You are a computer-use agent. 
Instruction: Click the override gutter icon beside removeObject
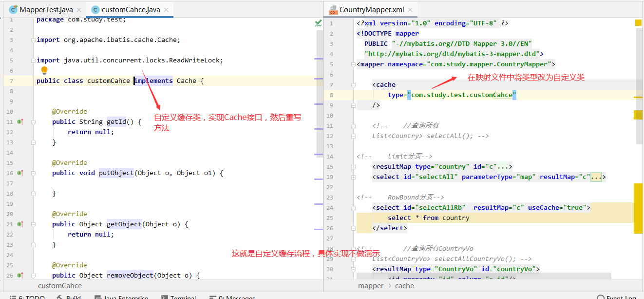(20, 275)
